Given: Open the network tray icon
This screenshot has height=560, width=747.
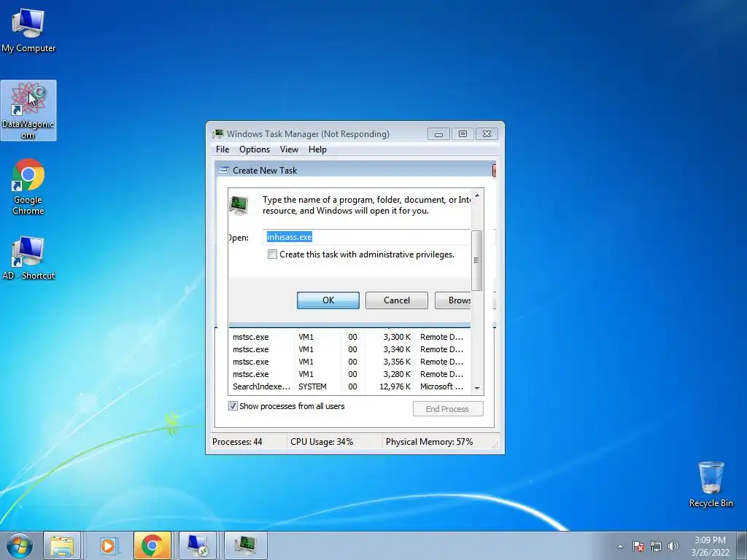Looking at the screenshot, I should tap(656, 546).
